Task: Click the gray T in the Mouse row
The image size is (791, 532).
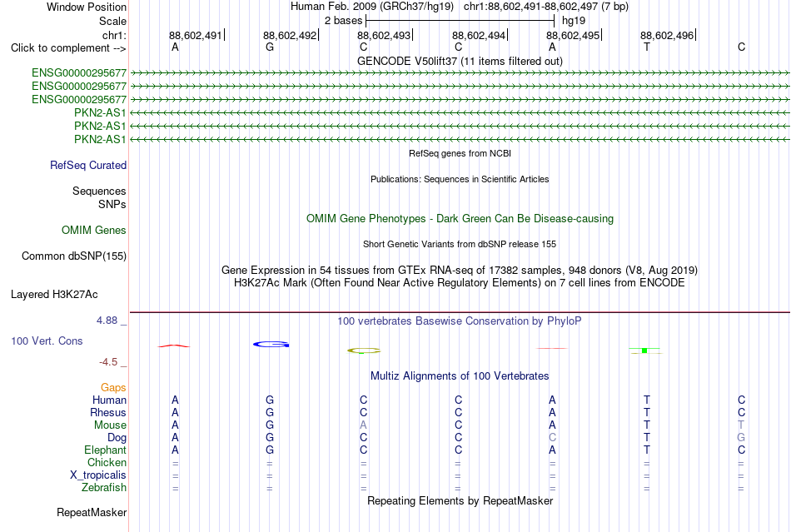Action: click(x=741, y=425)
